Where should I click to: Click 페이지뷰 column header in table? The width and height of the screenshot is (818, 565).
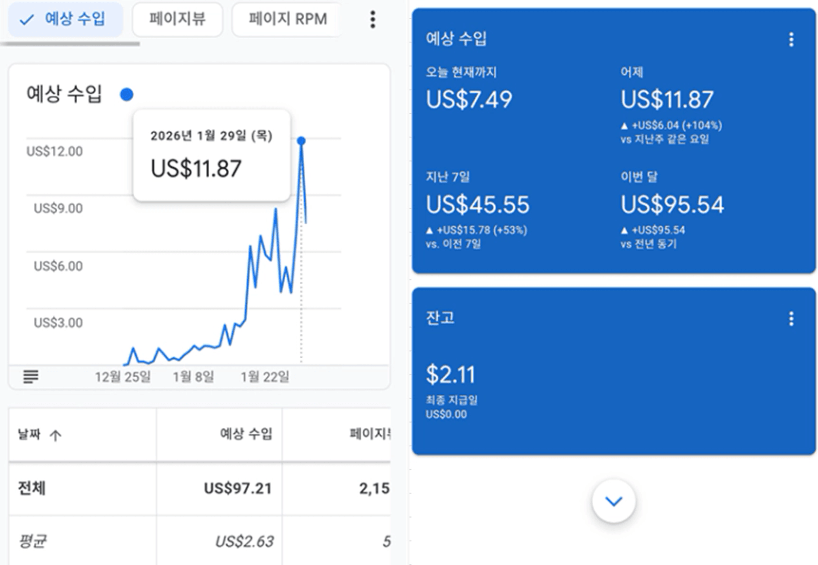[x=368, y=434]
